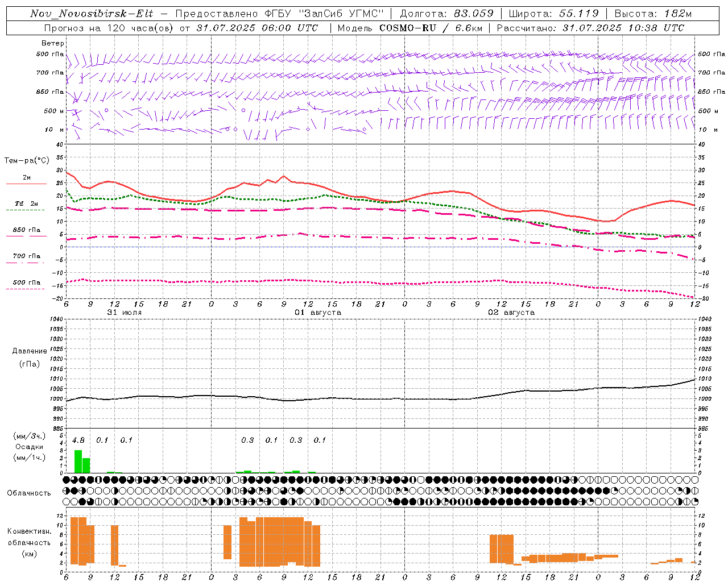This screenshot has width=728, height=582.
Task: Click "Рассчитано: 31.07.2025 10:38 UTC" timestamp
Action: coord(590,28)
